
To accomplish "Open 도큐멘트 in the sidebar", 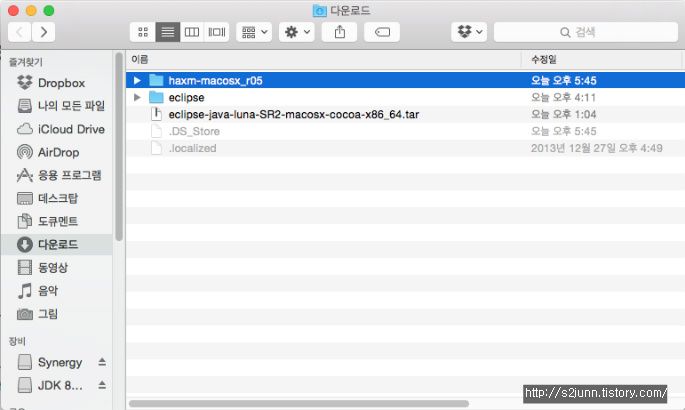I will tap(57, 221).
